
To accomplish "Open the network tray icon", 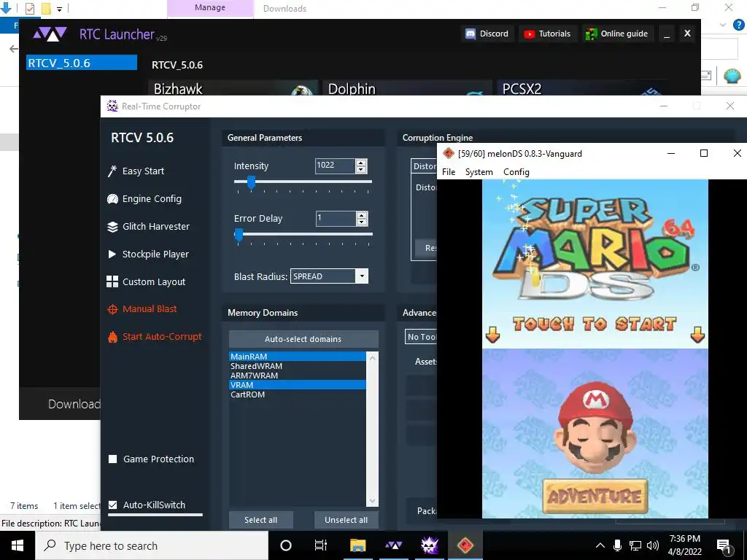I will 635,545.
